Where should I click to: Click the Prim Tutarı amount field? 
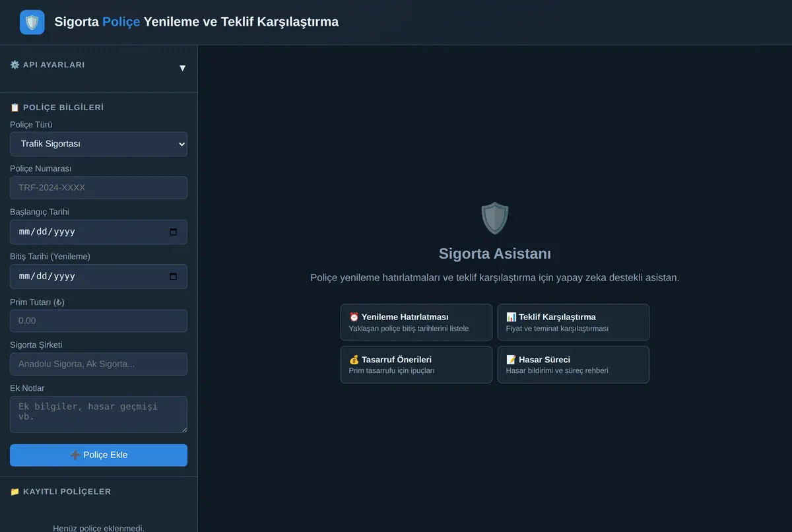98,321
